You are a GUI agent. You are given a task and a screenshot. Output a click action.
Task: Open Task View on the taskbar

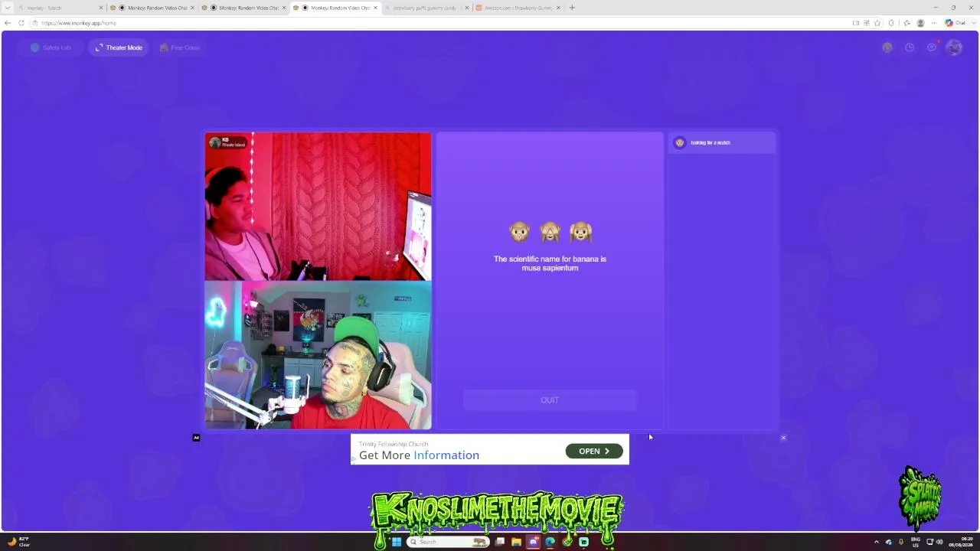(x=500, y=542)
